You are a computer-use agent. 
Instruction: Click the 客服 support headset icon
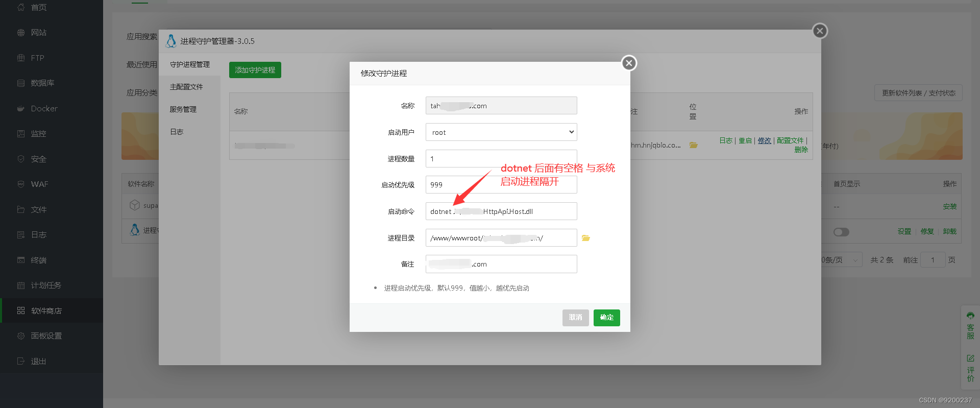point(970,316)
